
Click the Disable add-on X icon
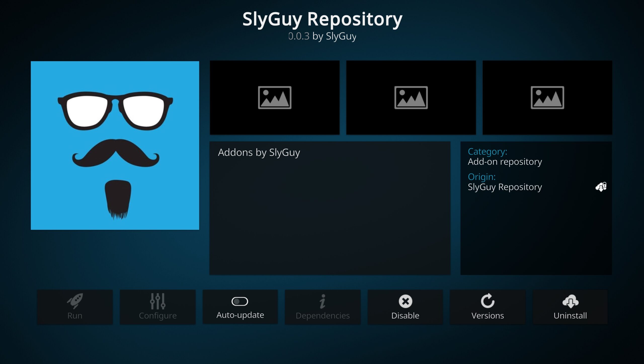(x=405, y=301)
